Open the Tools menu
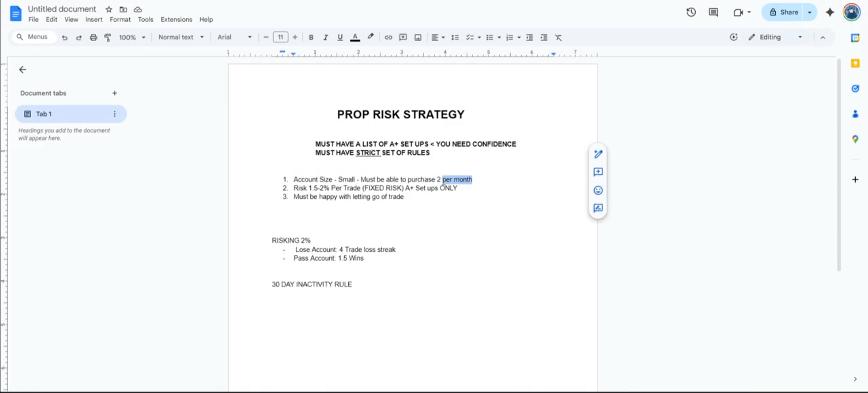The image size is (868, 393). 146,19
